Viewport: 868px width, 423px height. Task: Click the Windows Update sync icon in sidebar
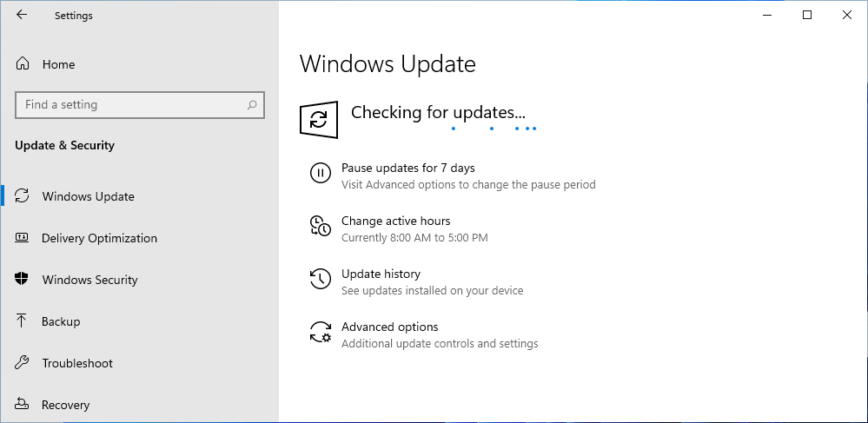point(22,196)
